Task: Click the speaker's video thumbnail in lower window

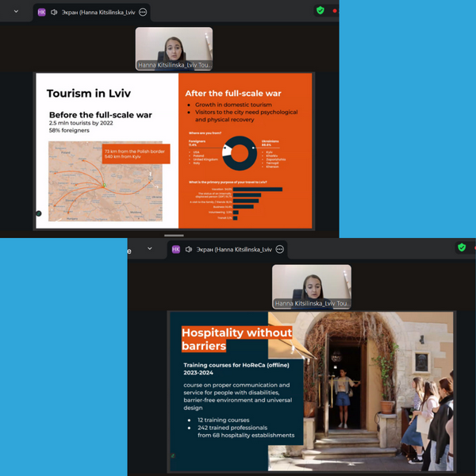Action: [312, 282]
